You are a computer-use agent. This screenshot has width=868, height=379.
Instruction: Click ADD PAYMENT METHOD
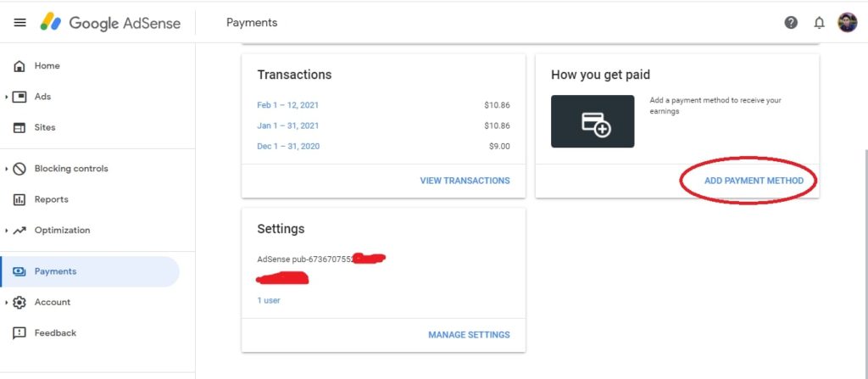coord(754,181)
